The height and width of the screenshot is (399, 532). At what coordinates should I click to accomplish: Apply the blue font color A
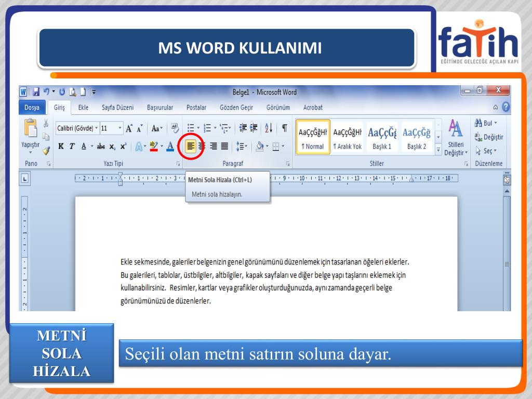point(170,146)
